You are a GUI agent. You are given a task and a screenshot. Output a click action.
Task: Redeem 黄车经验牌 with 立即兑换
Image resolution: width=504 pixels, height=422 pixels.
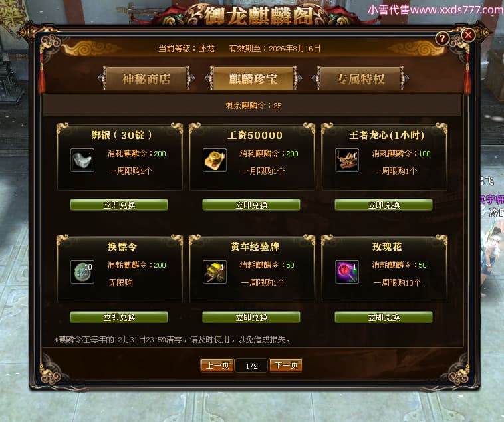coord(251,317)
